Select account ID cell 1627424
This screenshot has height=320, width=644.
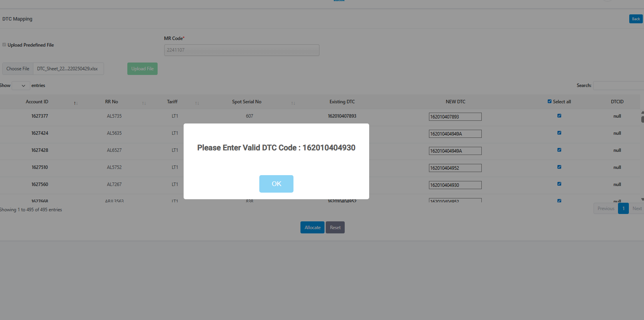pyautogui.click(x=40, y=133)
